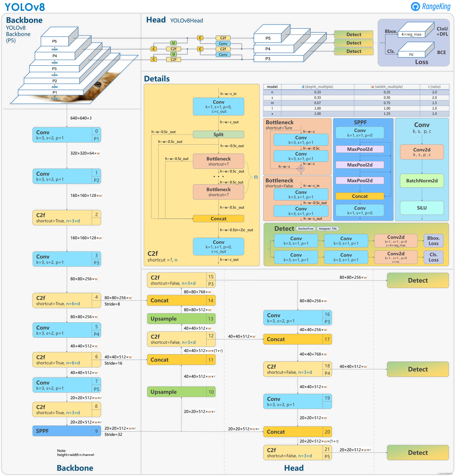455x476 pixels.
Task: Click the SPPF block numbered 9
Action: 67,431
